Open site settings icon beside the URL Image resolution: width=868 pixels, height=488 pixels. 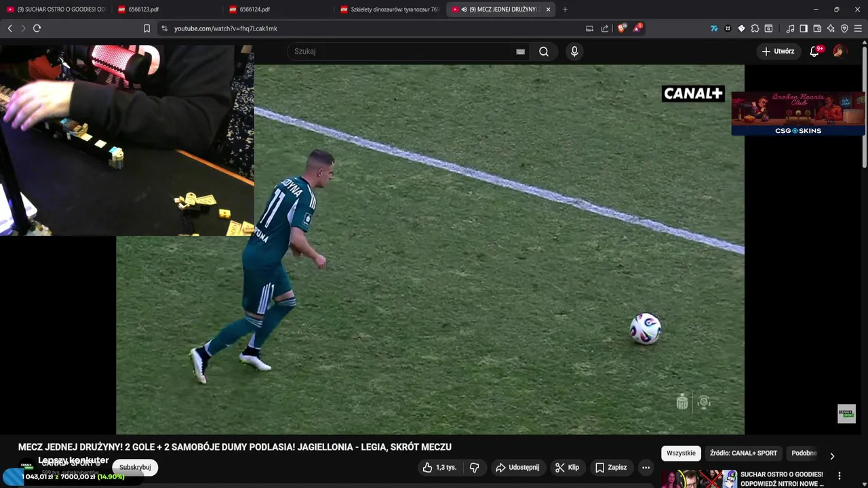[164, 28]
